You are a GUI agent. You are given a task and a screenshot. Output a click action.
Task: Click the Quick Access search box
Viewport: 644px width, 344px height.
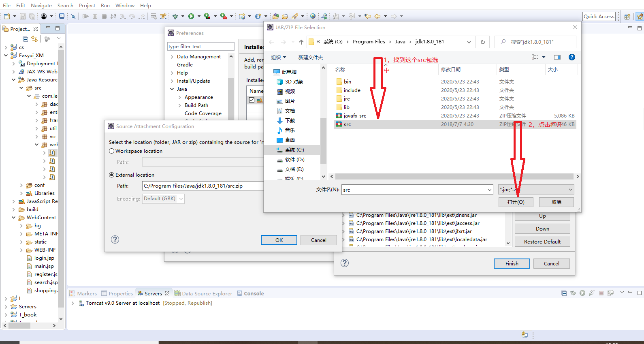(x=599, y=16)
